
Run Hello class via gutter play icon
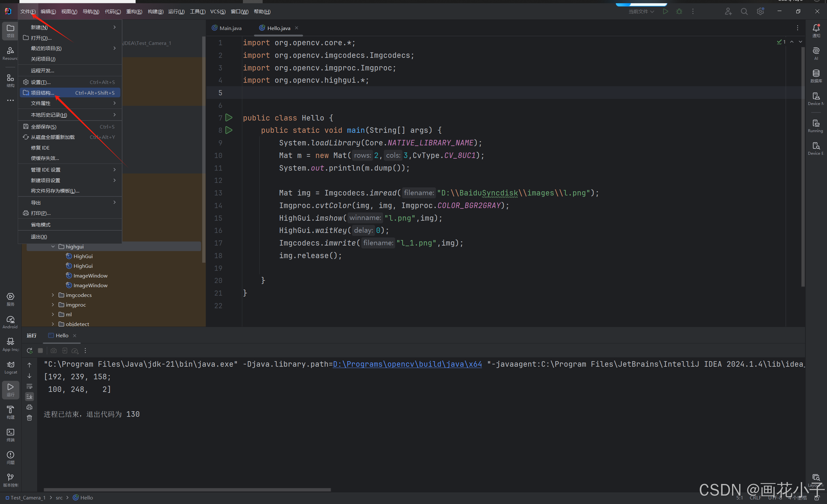[x=229, y=118]
